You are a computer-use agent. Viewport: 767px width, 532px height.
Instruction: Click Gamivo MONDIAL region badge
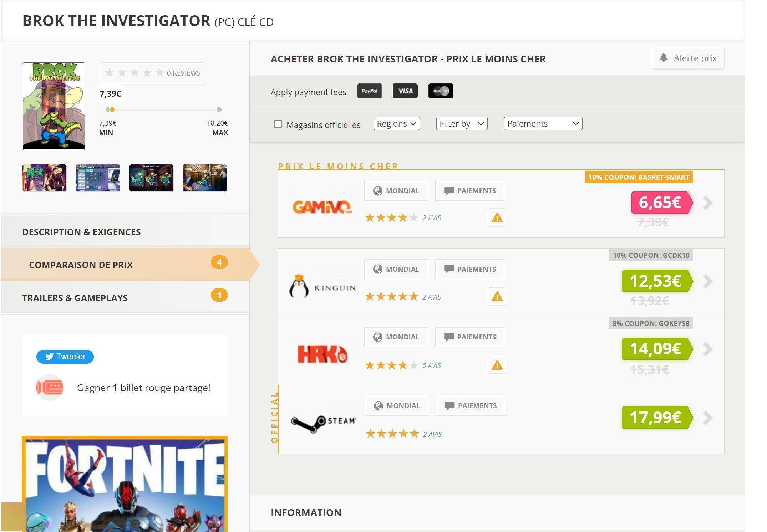[x=396, y=191]
